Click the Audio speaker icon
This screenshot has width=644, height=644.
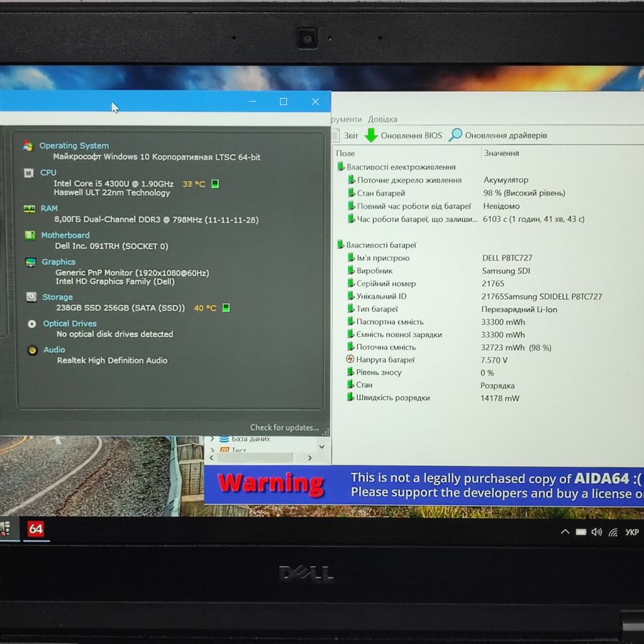point(32,350)
